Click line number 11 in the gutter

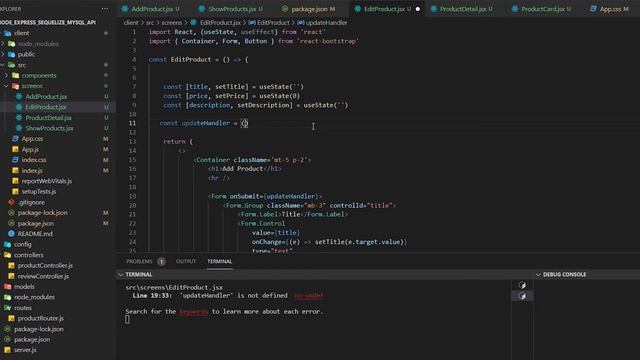[x=132, y=123]
